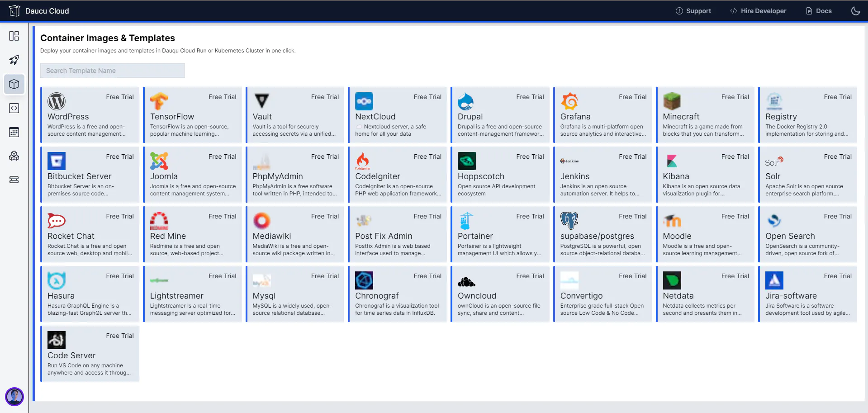Open the Hire Developer link
The height and width of the screenshot is (413, 868).
(758, 11)
